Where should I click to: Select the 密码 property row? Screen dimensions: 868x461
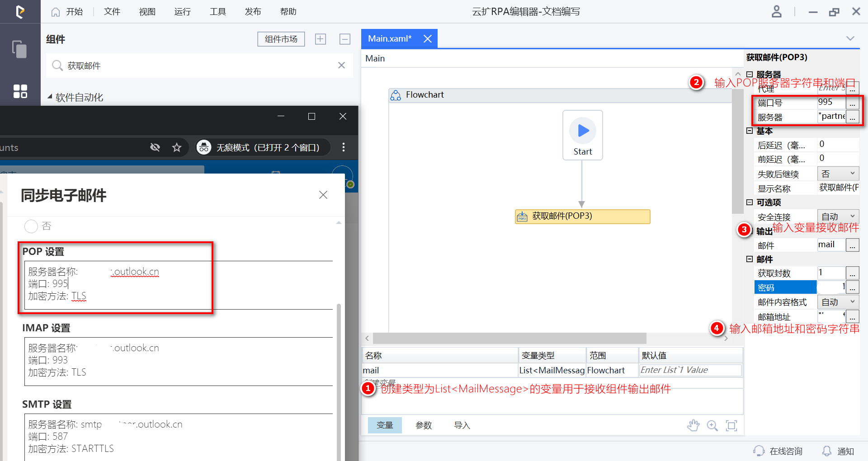tap(786, 287)
